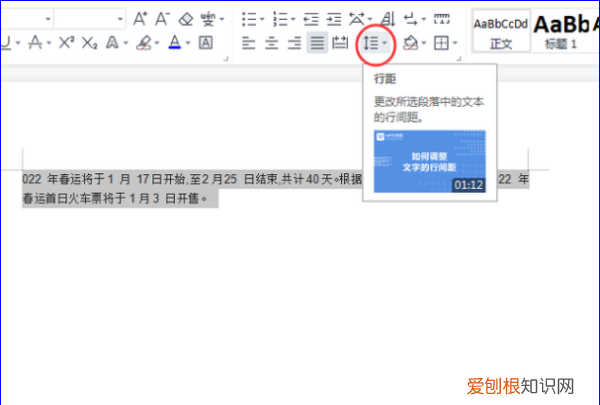Open paragraph dialog launcher corner
This screenshot has height=405, width=600.
point(459,59)
